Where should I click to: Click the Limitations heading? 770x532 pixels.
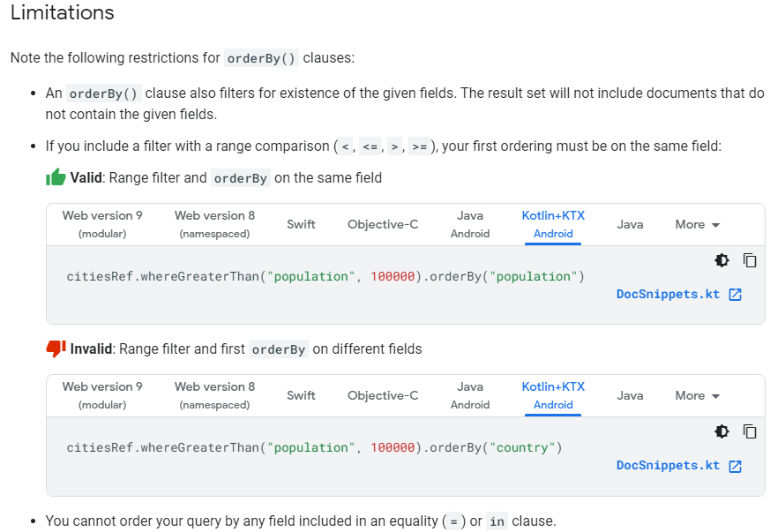coord(63,13)
